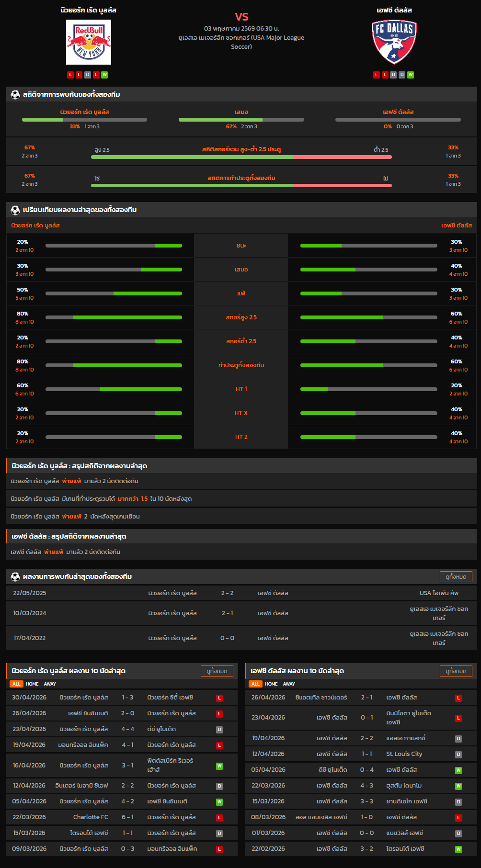
Task: Click D result badge on 12/04/2026 Inter Miami row
Action: tap(219, 786)
